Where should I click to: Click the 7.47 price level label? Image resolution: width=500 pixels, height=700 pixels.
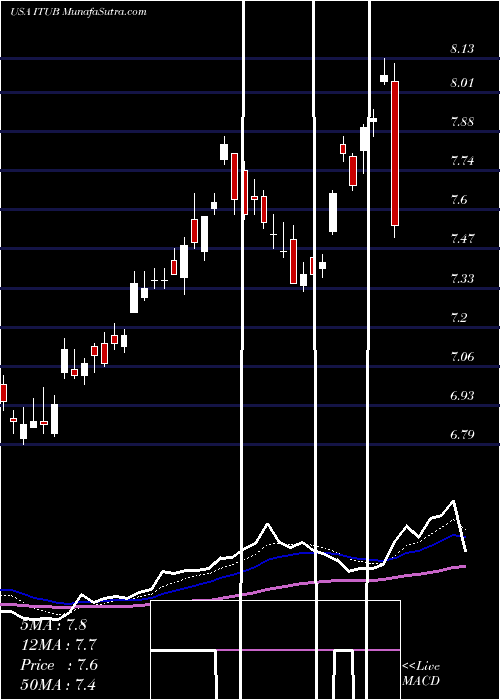pyautogui.click(x=462, y=238)
